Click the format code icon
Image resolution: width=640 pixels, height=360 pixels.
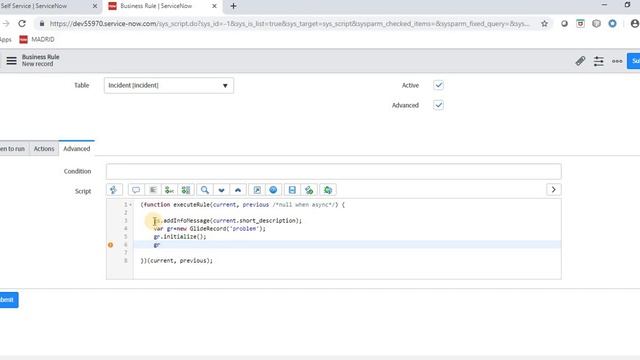(153, 190)
